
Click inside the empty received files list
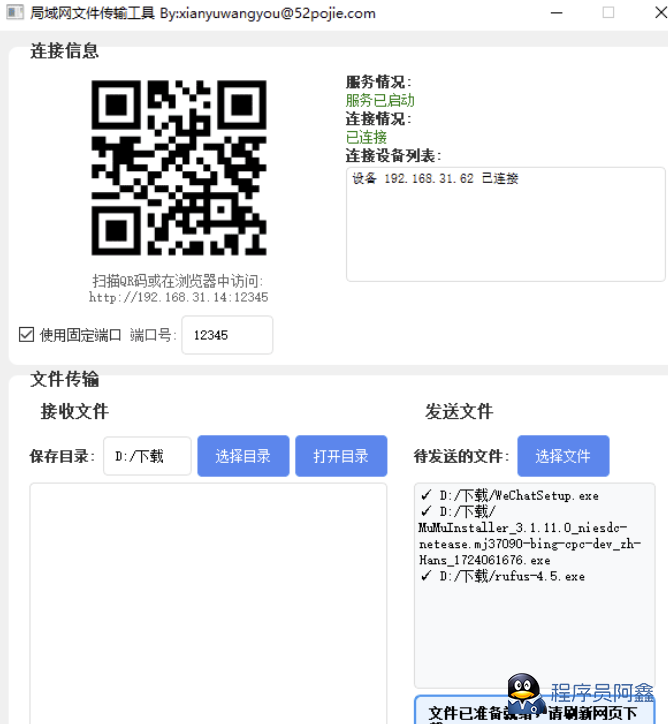pos(208,600)
